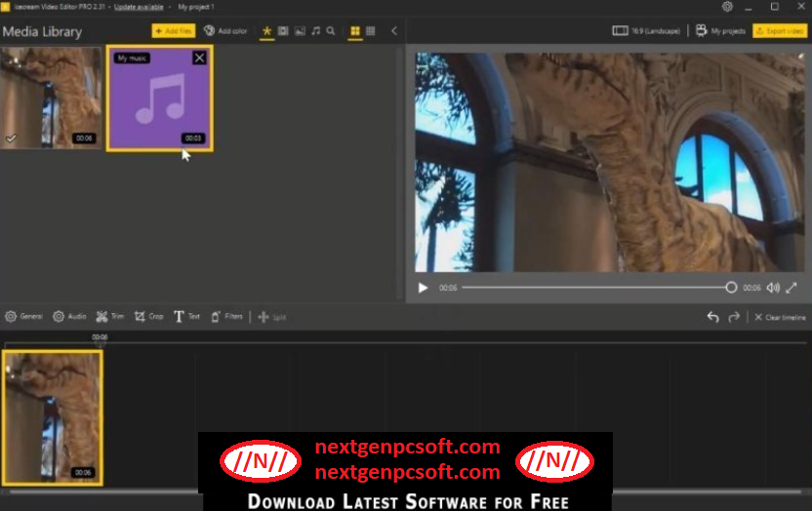The image size is (812, 511).
Task: Select the dinosaur clip on the timeline
Action: [x=53, y=418]
